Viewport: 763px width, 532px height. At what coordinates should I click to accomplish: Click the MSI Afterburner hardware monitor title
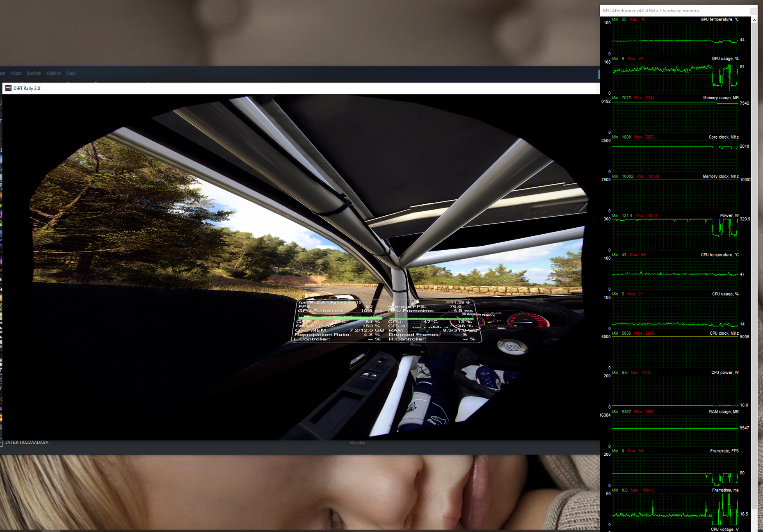click(x=651, y=11)
